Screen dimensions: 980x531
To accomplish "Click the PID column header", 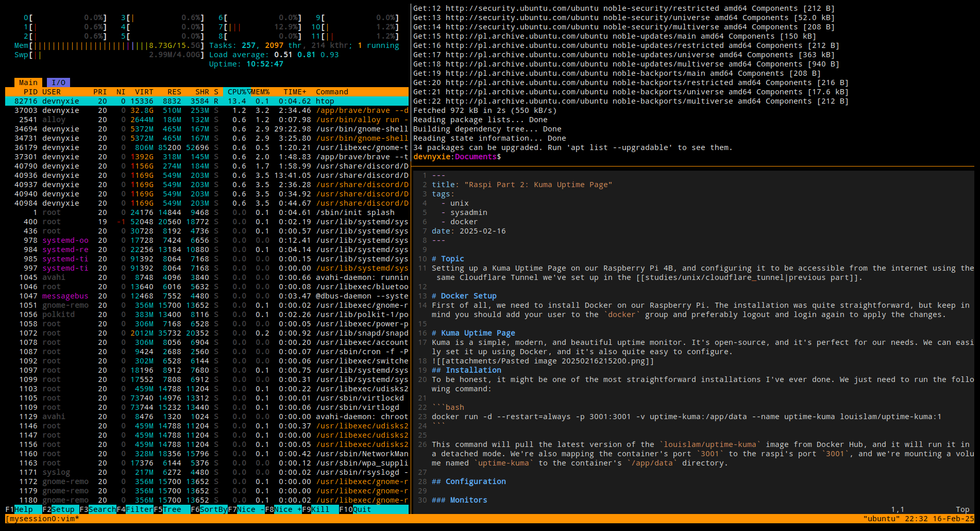I will [x=30, y=92].
